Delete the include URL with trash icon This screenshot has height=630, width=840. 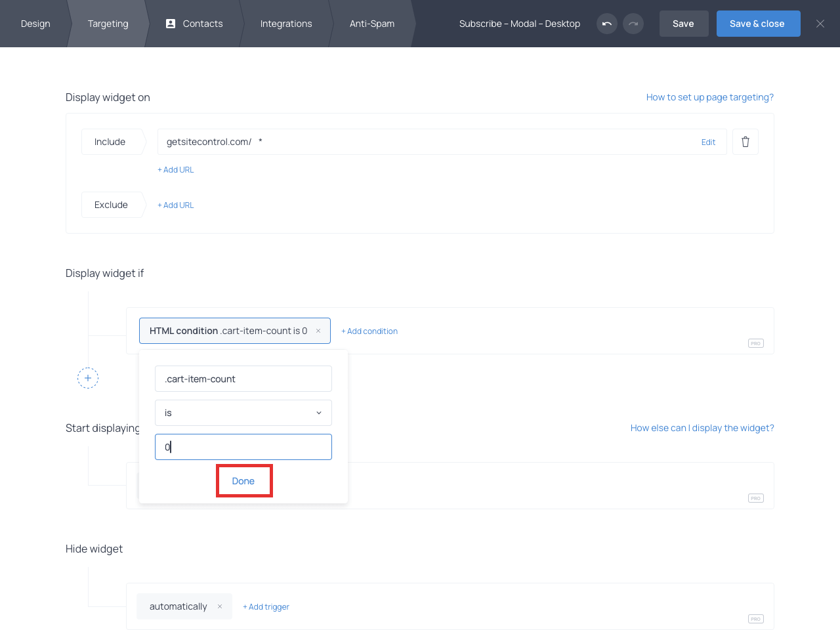pyautogui.click(x=745, y=142)
